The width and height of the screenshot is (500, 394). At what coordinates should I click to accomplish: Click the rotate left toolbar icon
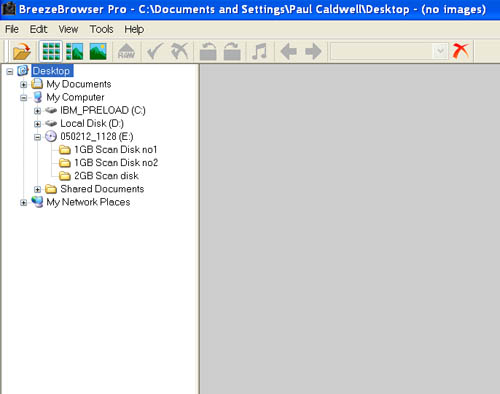[x=208, y=51]
